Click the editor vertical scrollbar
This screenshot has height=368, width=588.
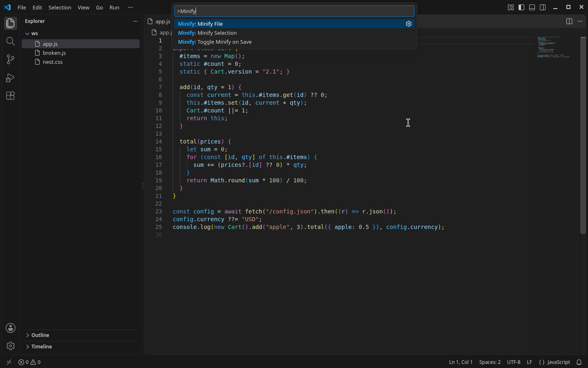coord(583,135)
